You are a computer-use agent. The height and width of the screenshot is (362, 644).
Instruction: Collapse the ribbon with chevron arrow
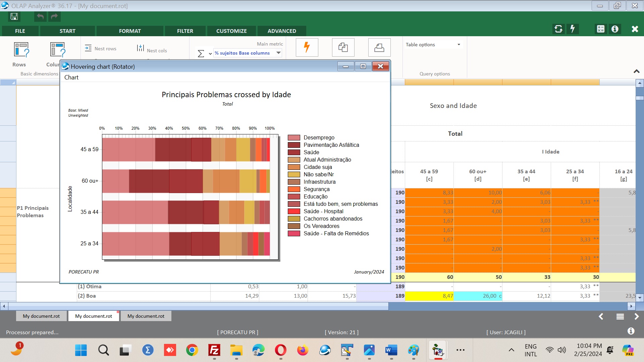pos(636,71)
